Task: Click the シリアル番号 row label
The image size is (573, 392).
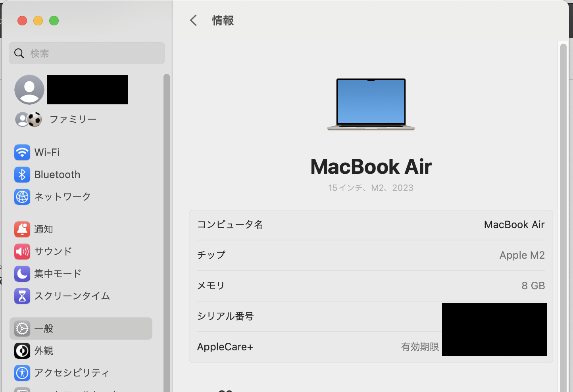Action: [x=225, y=316]
